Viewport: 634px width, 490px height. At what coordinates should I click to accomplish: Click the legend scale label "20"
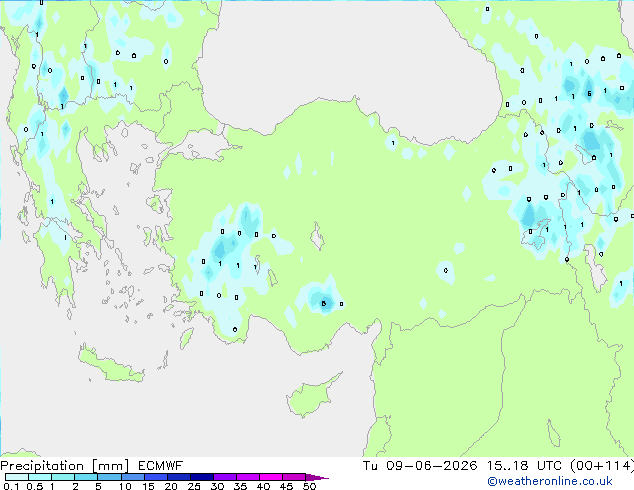pos(171,486)
